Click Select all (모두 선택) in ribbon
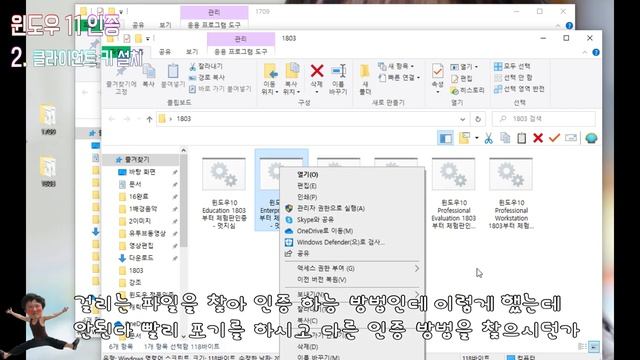Screen dimensions: 640x360 point(512,66)
